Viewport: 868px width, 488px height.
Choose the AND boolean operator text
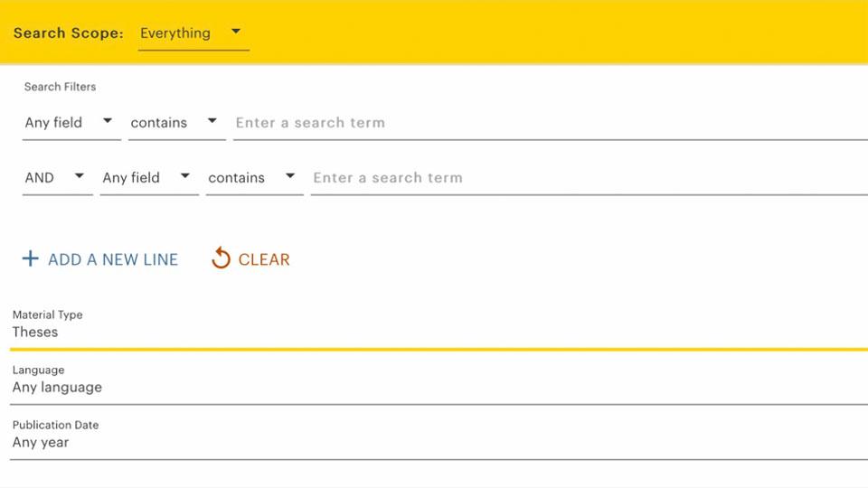click(x=40, y=178)
